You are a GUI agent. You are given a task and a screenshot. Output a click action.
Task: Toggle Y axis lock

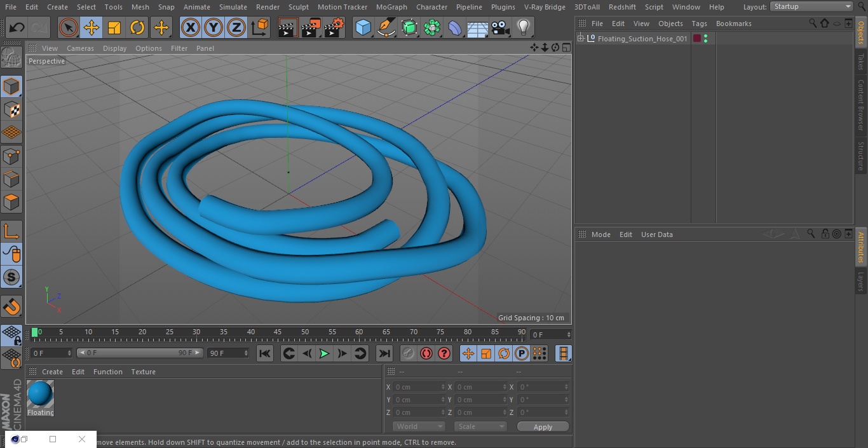click(214, 28)
